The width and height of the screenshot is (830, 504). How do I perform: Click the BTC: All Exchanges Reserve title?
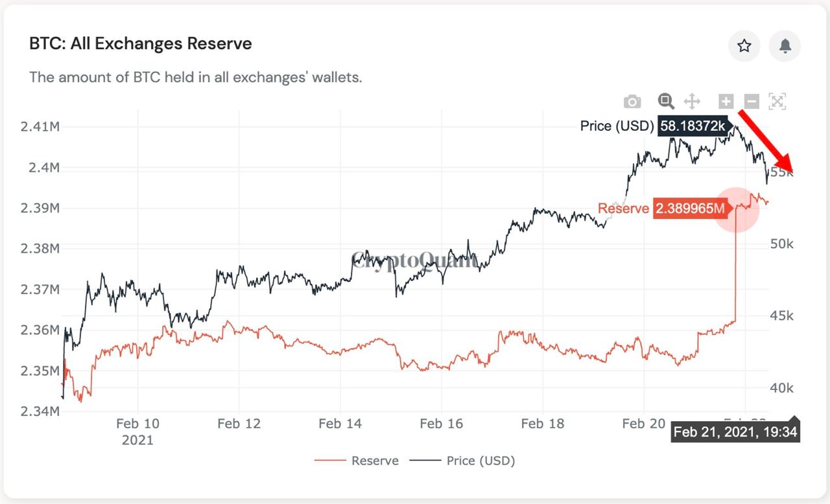pos(140,43)
